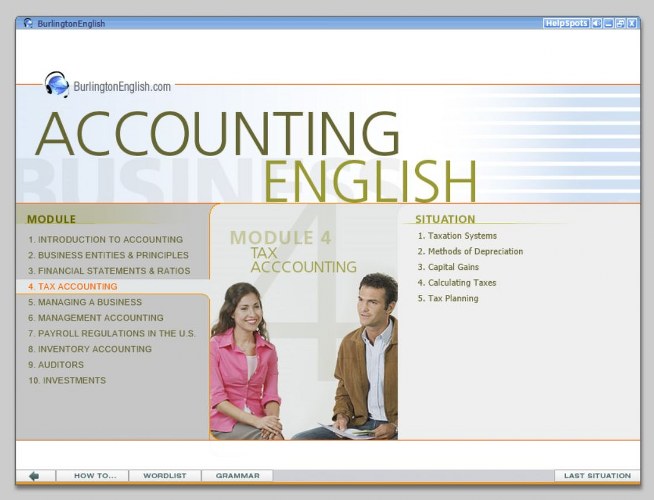Open module 10 Investments
Image resolution: width=654 pixels, height=500 pixels.
(67, 380)
